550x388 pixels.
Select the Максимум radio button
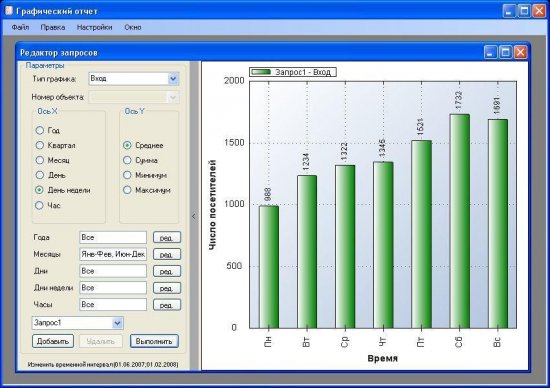[127, 190]
